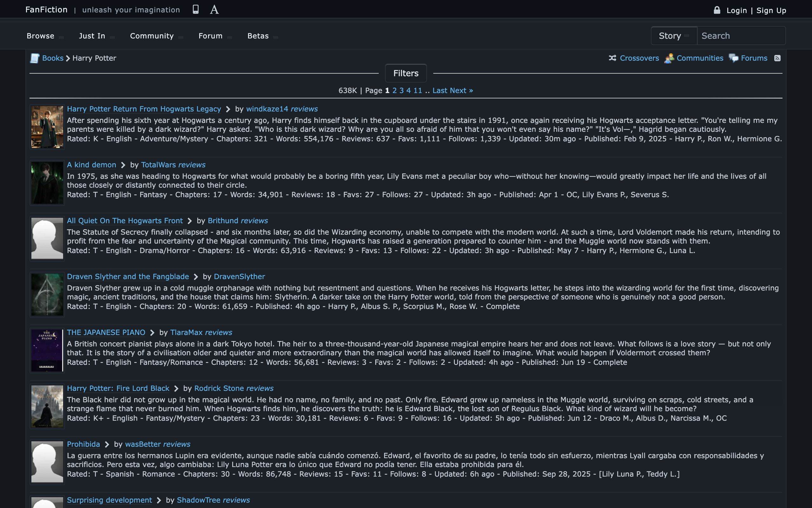Open the Community menu
This screenshot has width=812, height=508.
coord(156,36)
